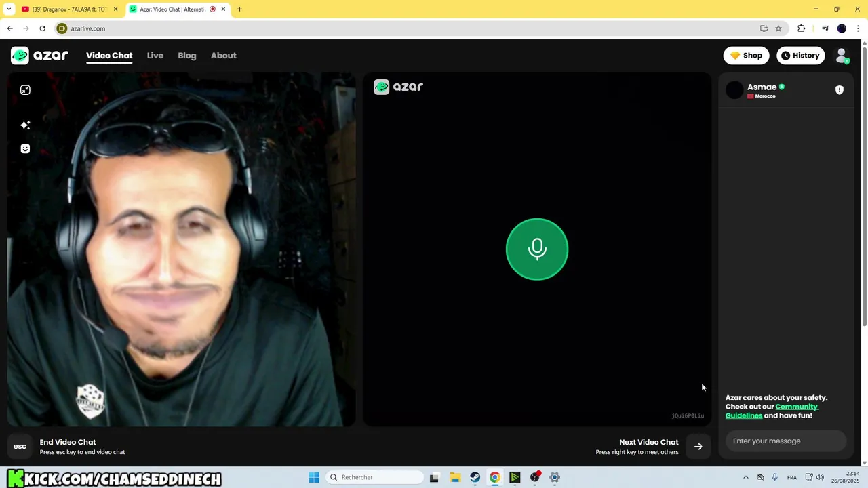Report Asmae using the shield icon
This screenshot has width=868, height=488.
click(x=840, y=90)
